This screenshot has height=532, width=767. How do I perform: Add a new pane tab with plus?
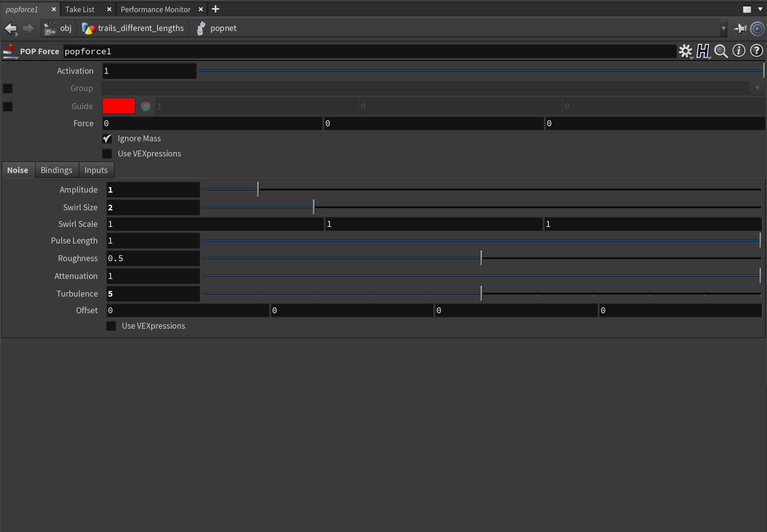[x=216, y=9]
